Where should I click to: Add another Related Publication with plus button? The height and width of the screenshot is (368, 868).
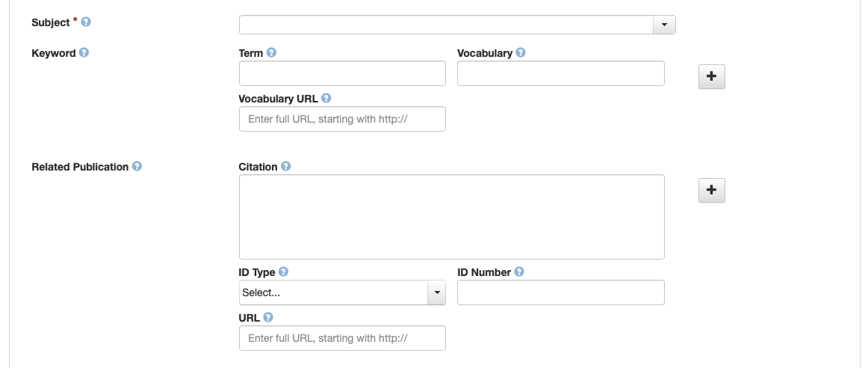click(711, 191)
